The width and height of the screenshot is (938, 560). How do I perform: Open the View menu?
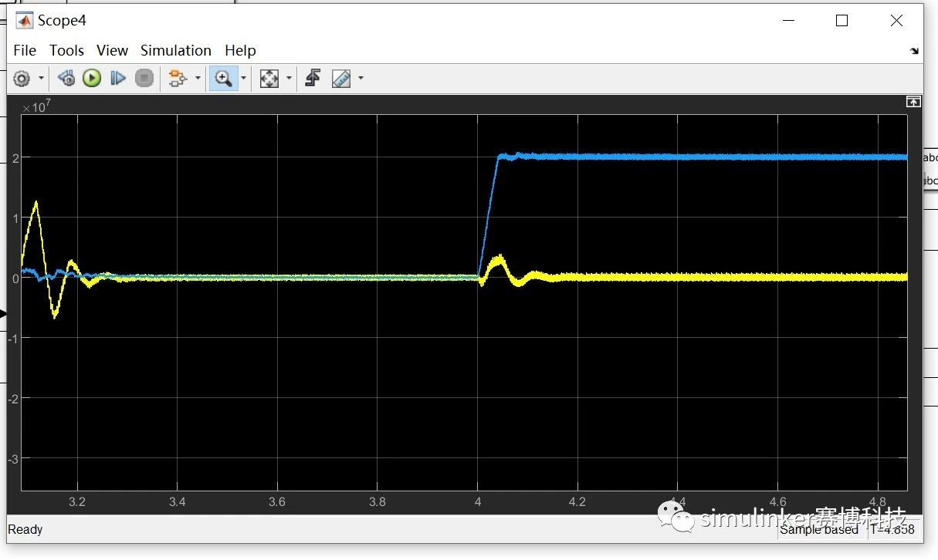[112, 50]
